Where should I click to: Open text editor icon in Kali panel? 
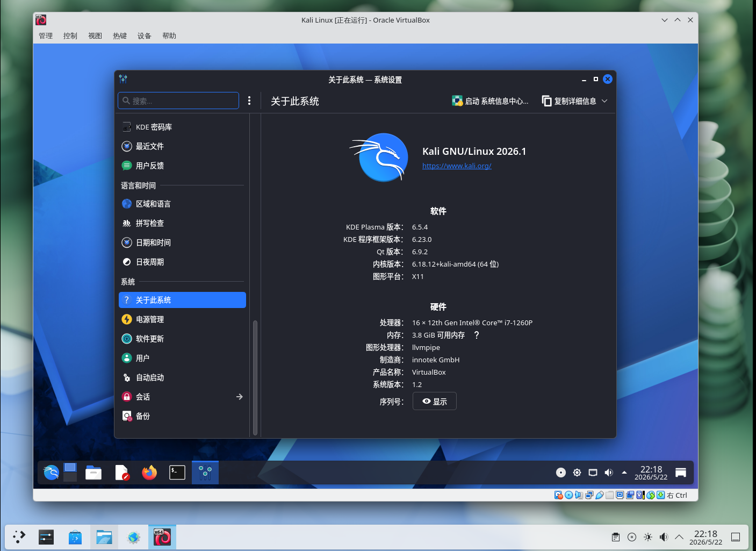(122, 473)
